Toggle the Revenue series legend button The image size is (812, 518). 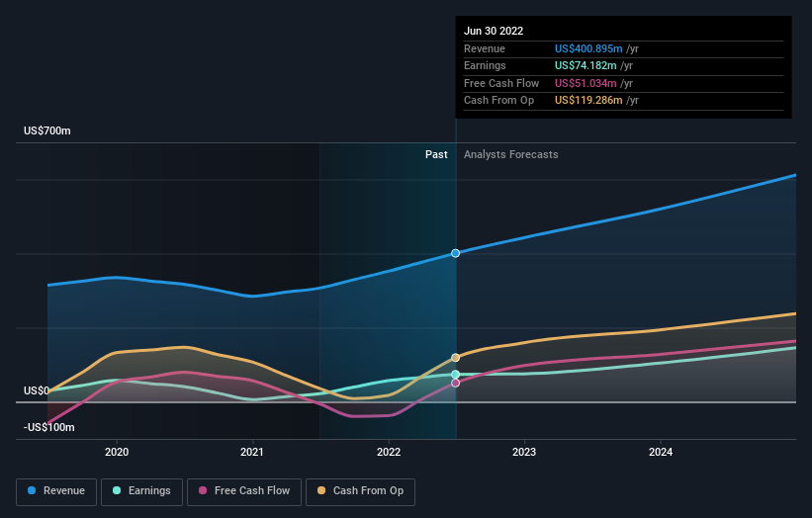tap(56, 491)
